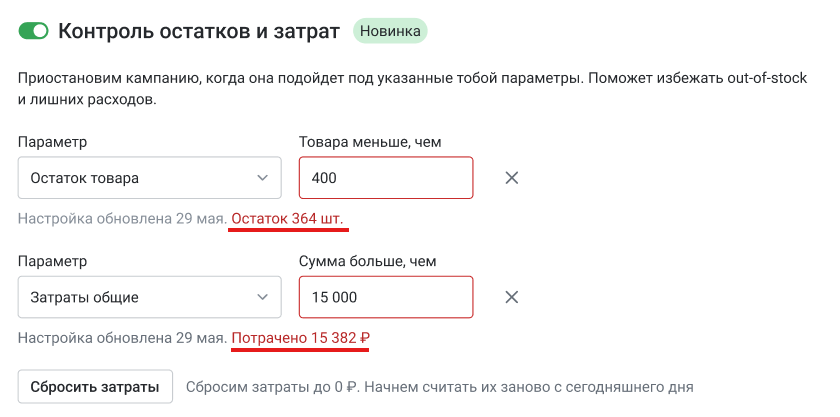Image resolution: width=840 pixels, height=417 pixels.
Task: Remove the Остаток товара parameter row
Action: [511, 178]
